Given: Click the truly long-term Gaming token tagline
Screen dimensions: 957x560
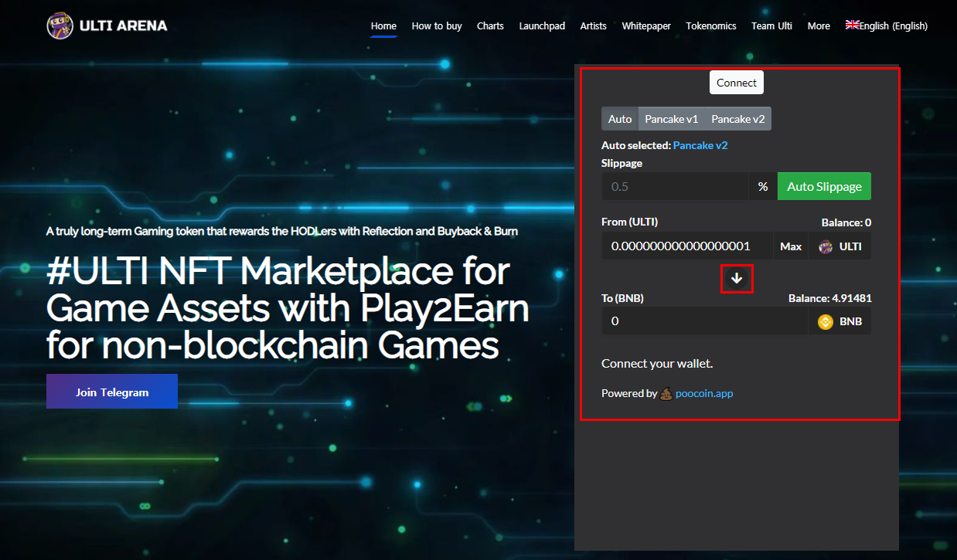Looking at the screenshot, I should tap(282, 231).
